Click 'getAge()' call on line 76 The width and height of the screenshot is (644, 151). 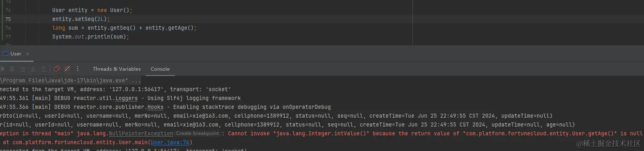pyautogui.click(x=181, y=28)
